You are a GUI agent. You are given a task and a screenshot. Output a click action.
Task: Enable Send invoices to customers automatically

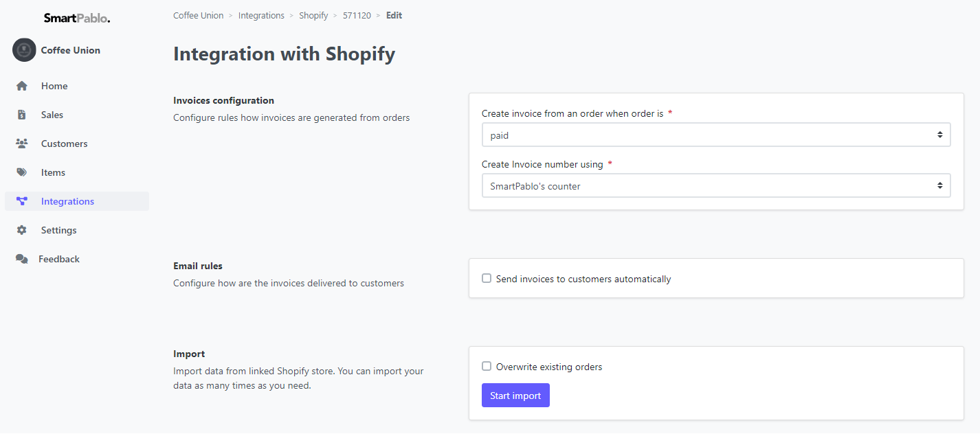coord(487,279)
